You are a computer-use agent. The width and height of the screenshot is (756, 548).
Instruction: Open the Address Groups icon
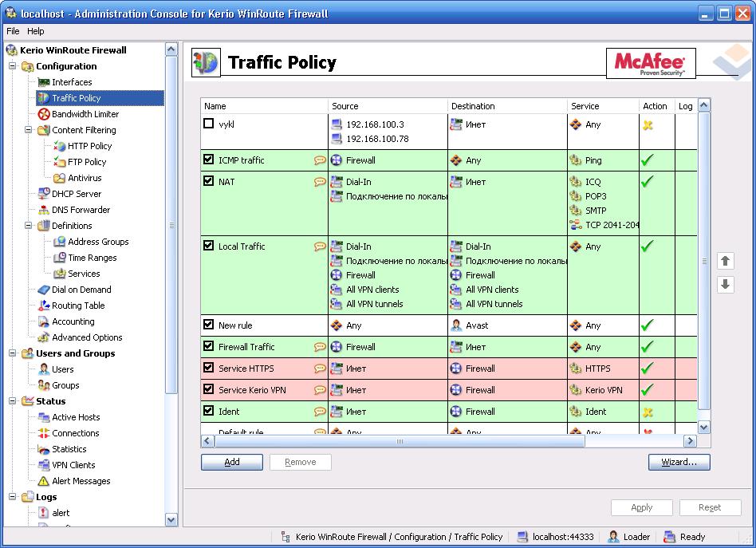tap(59, 241)
